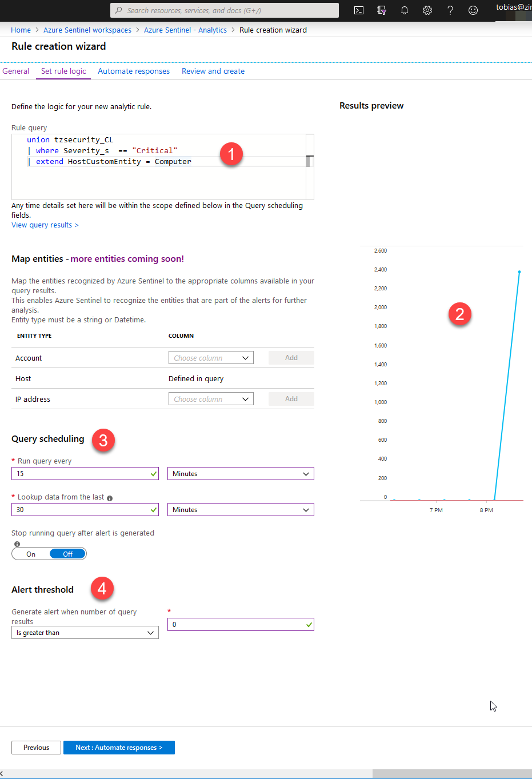This screenshot has width=532, height=779.
Task: Open the notifications bell
Action: click(x=405, y=10)
